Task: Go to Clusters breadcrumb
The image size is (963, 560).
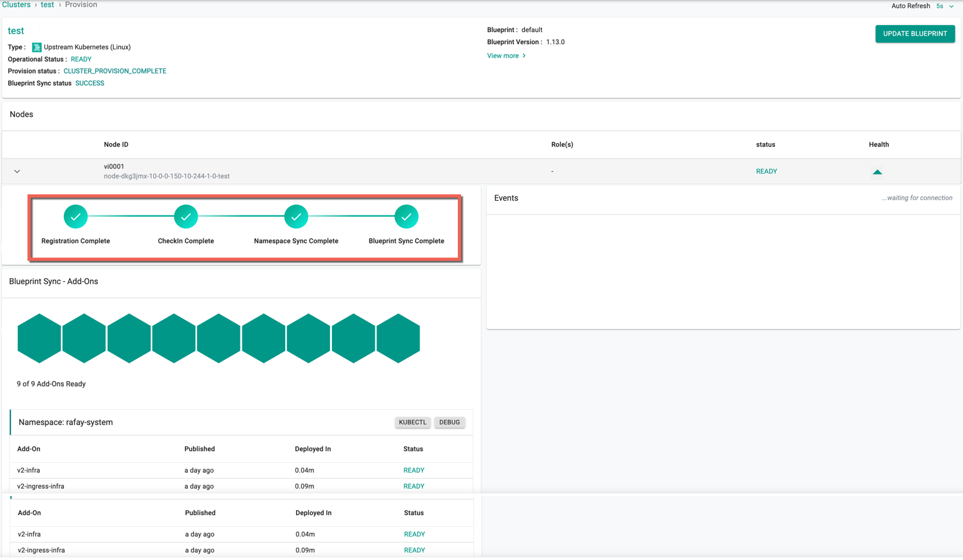Action: (16, 4)
